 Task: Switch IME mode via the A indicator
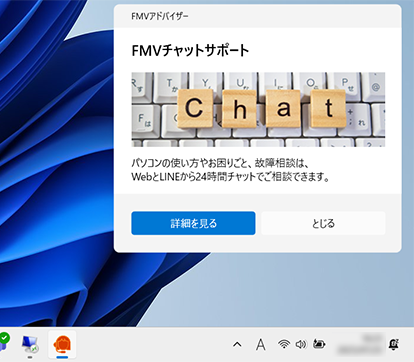tap(261, 344)
